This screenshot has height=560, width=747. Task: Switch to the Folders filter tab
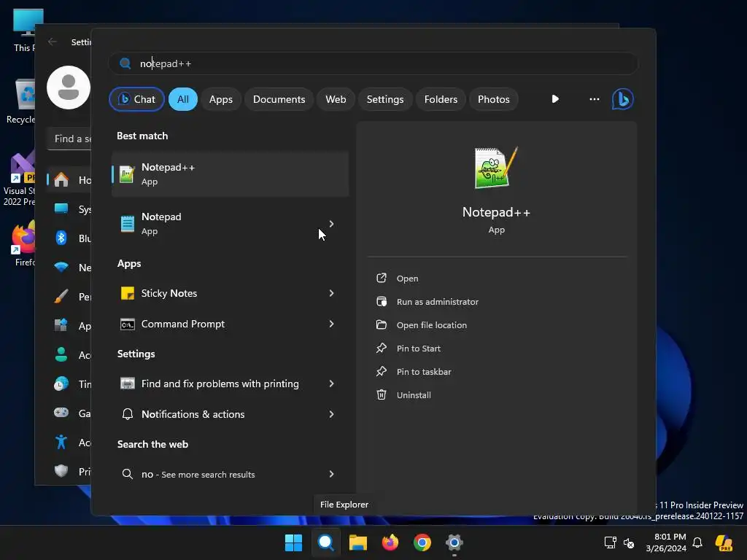[x=441, y=99]
